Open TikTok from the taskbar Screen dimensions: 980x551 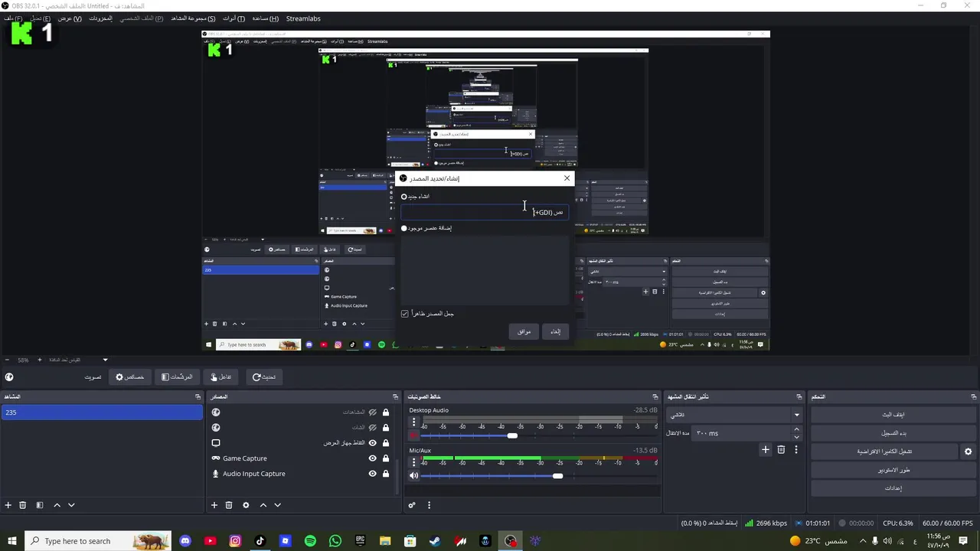pos(260,541)
